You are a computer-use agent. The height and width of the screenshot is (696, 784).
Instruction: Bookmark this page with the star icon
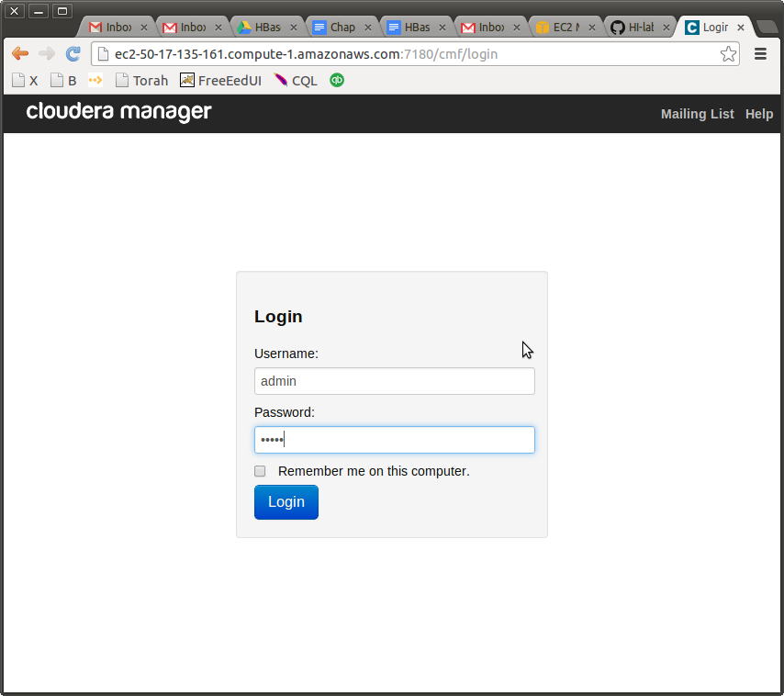pyautogui.click(x=728, y=54)
